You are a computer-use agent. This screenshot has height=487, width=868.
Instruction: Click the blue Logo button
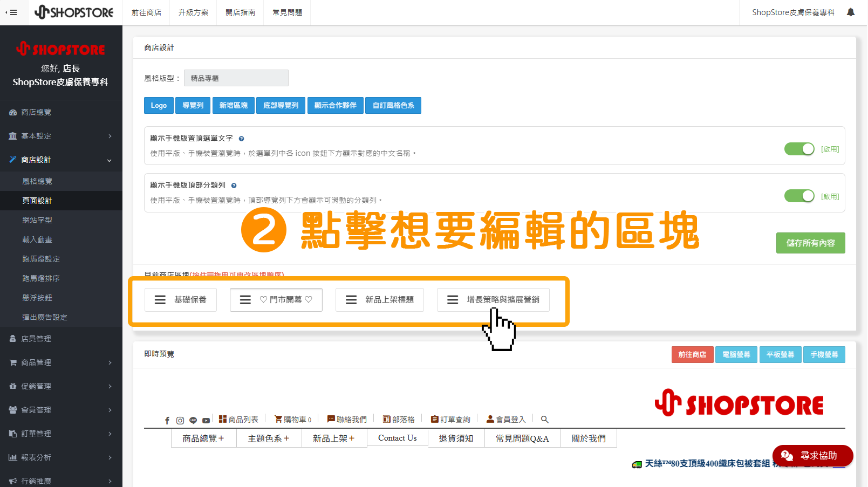pyautogui.click(x=159, y=106)
